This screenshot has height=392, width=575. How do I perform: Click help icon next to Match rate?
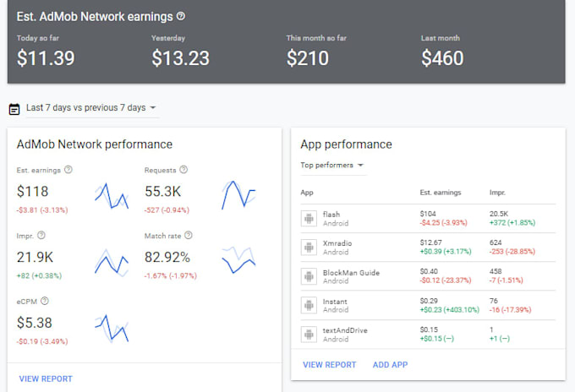click(188, 235)
